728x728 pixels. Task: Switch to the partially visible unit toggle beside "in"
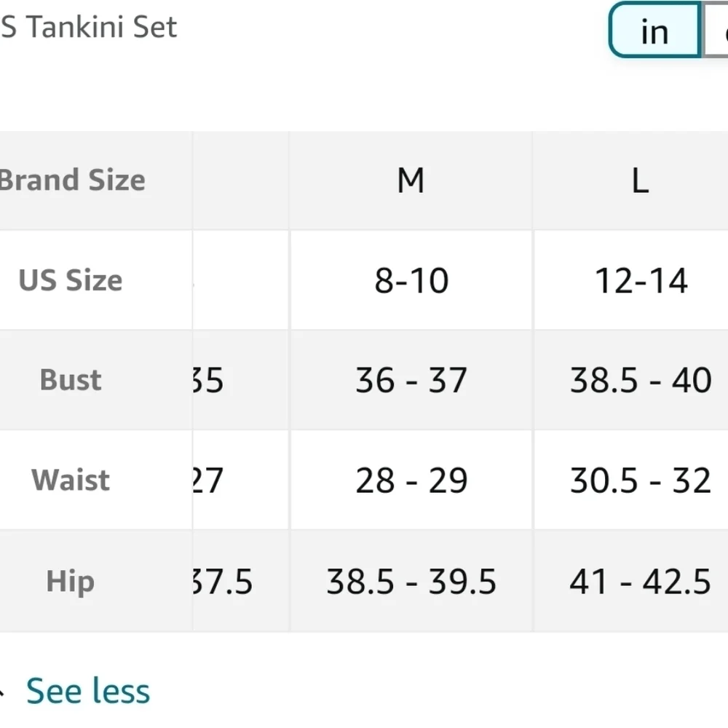(716, 30)
